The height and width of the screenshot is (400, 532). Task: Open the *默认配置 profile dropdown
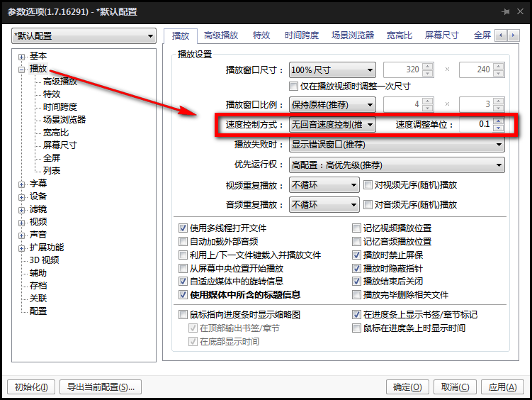click(84, 35)
